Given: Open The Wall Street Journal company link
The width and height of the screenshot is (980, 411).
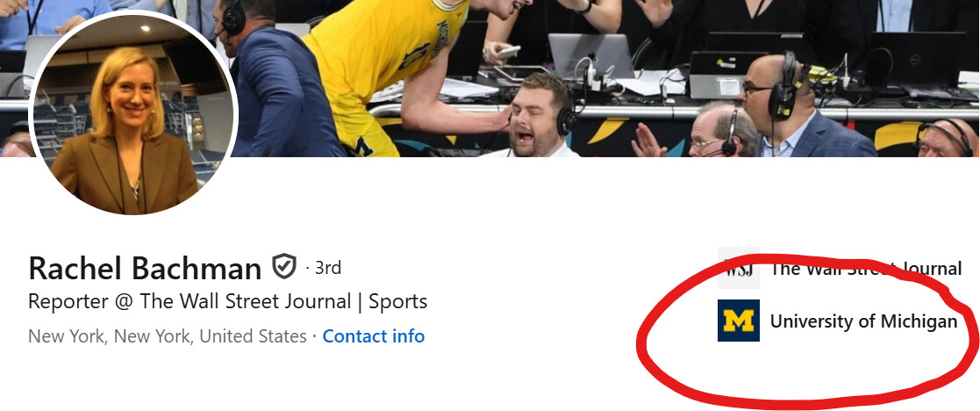Looking at the screenshot, I should point(866,269).
